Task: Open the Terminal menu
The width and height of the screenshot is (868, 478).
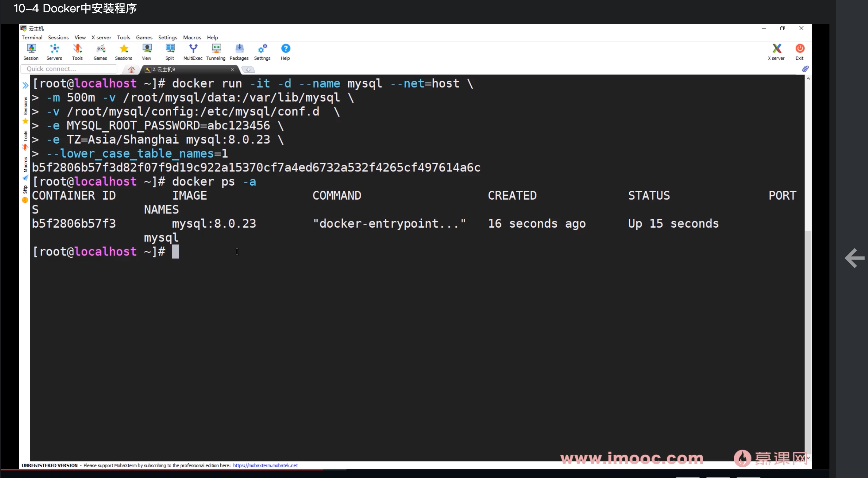Action: point(32,37)
